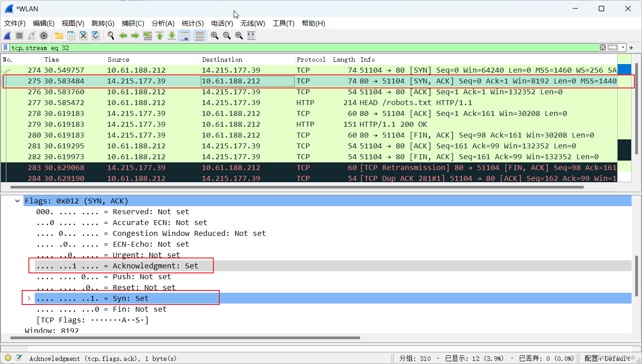Image resolution: width=642 pixels, height=364 pixels.
Task: Open the 帮助(H) menu
Action: [x=314, y=23]
